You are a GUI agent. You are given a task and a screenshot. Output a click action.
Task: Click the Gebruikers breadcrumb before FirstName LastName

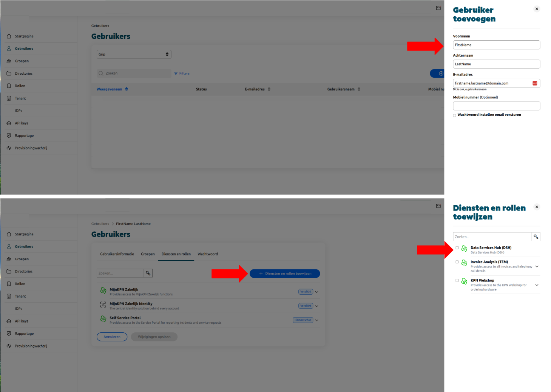click(100, 224)
